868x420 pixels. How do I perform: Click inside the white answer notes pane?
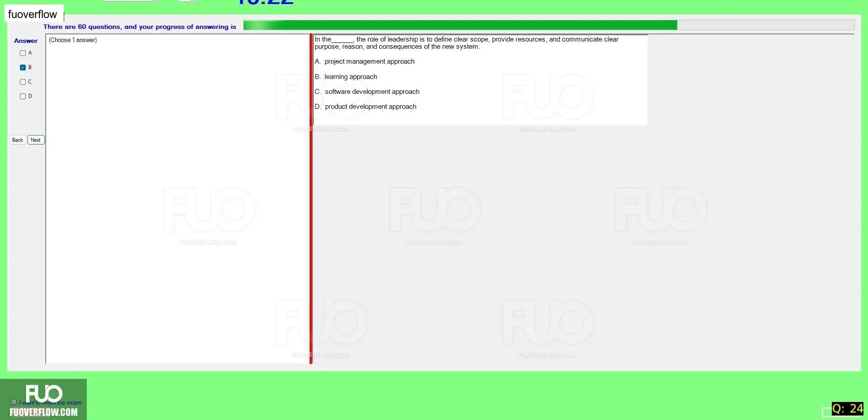pyautogui.click(x=177, y=199)
